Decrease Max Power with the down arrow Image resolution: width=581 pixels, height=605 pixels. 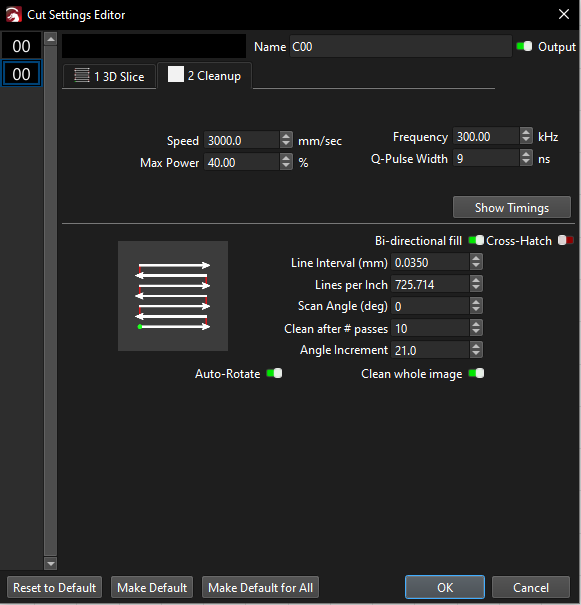pyautogui.click(x=286, y=166)
